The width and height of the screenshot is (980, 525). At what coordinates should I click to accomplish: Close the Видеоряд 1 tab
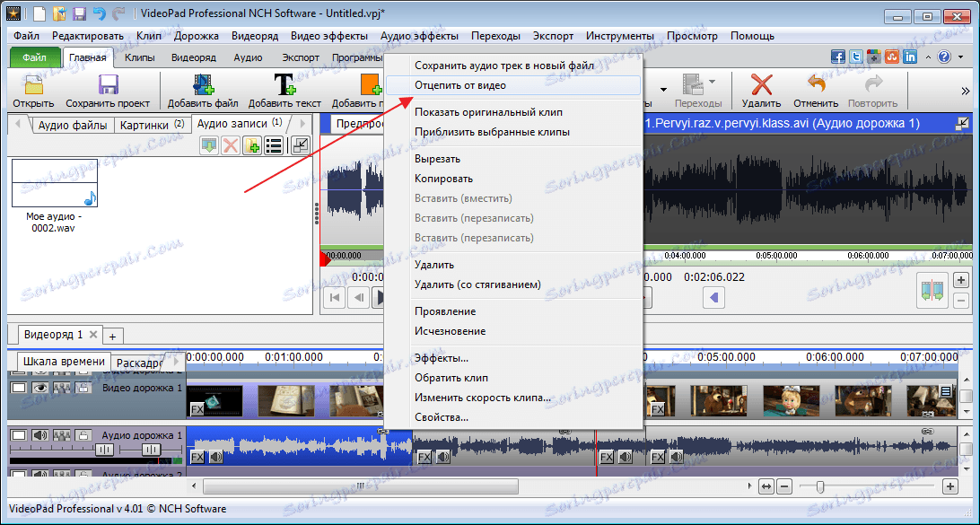click(93, 335)
